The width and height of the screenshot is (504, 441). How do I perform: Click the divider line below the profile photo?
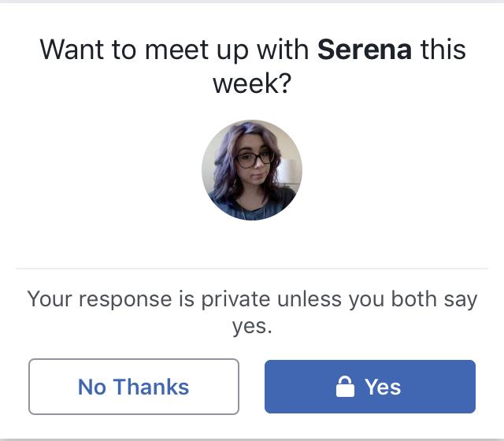click(x=252, y=269)
